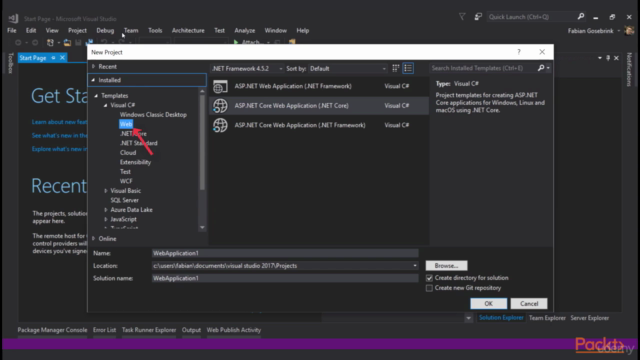Screen dimensions: 640x360
Task: Click the navigate forward toolbar icon
Action: pos(35,42)
